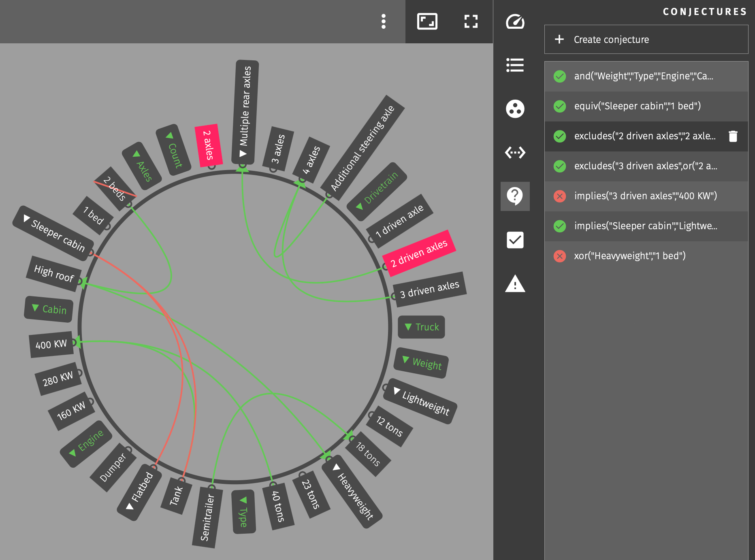The width and height of the screenshot is (755, 560).
Task: Select the Additional steering axle node
Action: coord(363,148)
